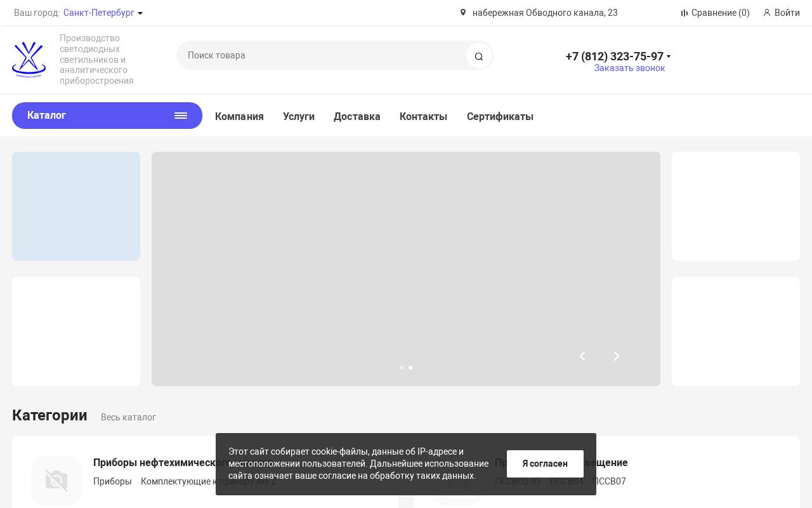Image resolution: width=812 pixels, height=508 pixels.
Task: Click the Заказать звонок link
Action: coord(629,68)
